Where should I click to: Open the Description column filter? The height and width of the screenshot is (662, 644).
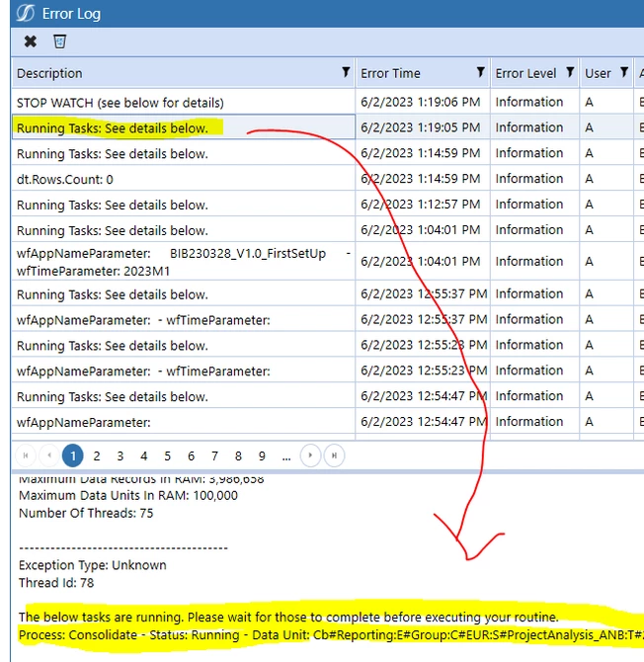click(x=346, y=72)
